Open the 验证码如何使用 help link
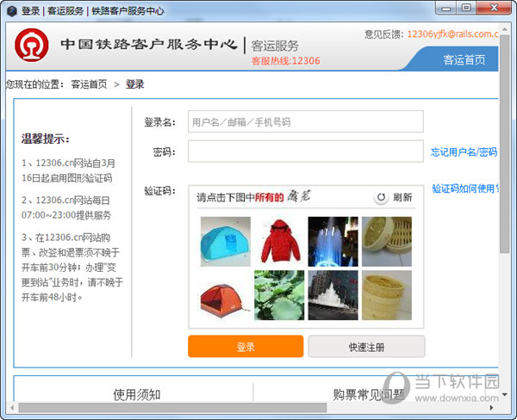The image size is (517, 420). 465,188
